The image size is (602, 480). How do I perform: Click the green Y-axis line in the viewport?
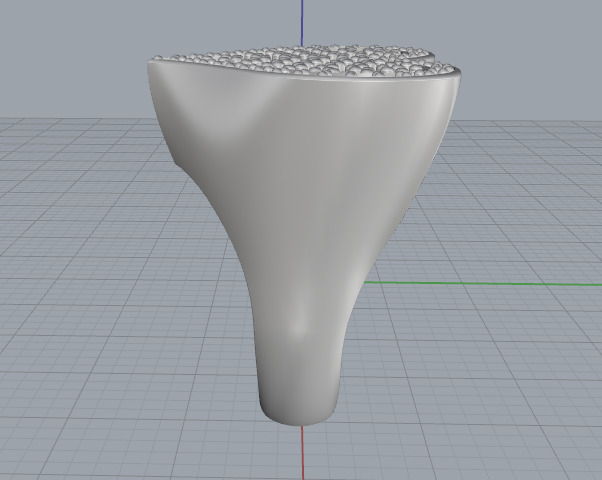pos(483,284)
